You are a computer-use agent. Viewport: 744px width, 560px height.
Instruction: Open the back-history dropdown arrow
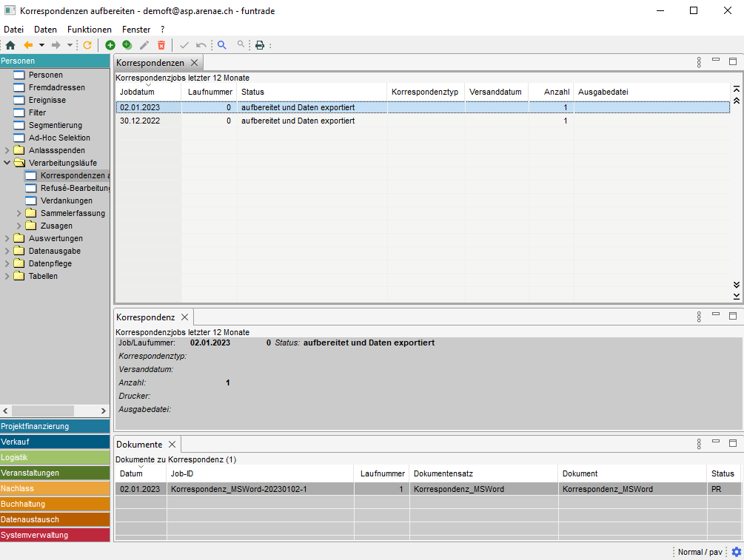(41, 45)
